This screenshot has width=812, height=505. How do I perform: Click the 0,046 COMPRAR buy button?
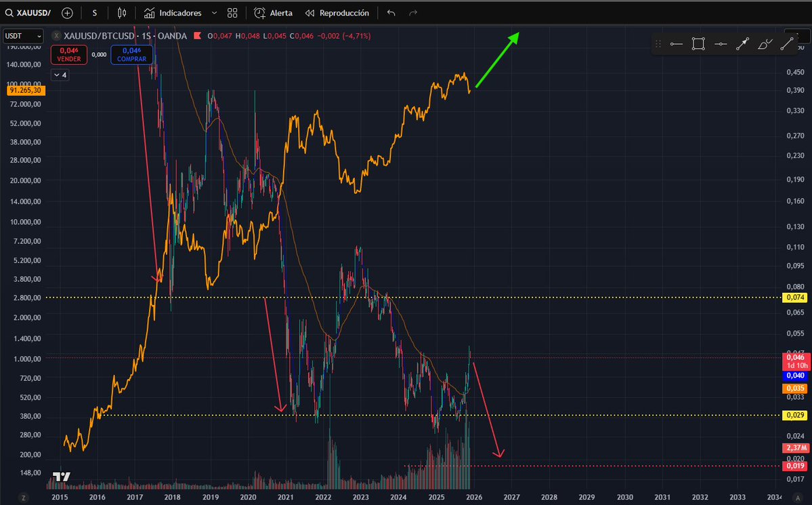(x=131, y=54)
